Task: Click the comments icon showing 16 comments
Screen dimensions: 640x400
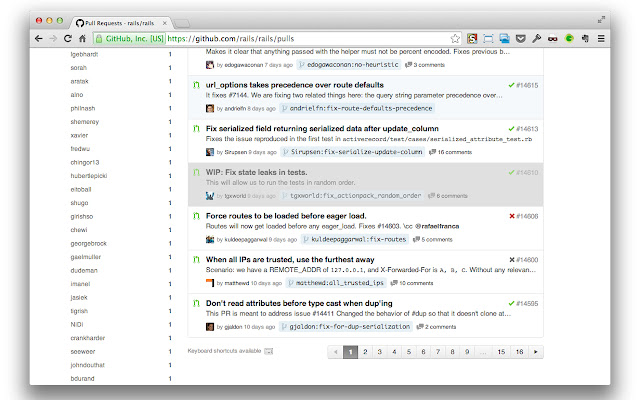Action: (432, 152)
